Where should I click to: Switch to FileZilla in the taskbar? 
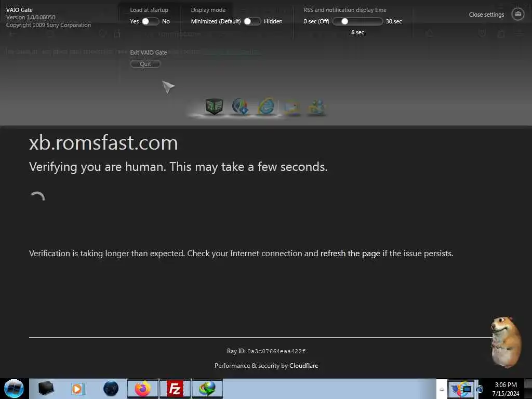(175, 389)
